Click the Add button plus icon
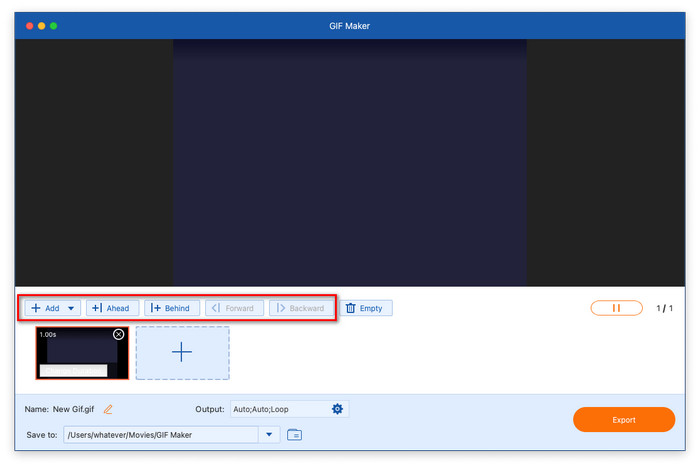Viewport: 700px width, 468px height. pos(37,308)
